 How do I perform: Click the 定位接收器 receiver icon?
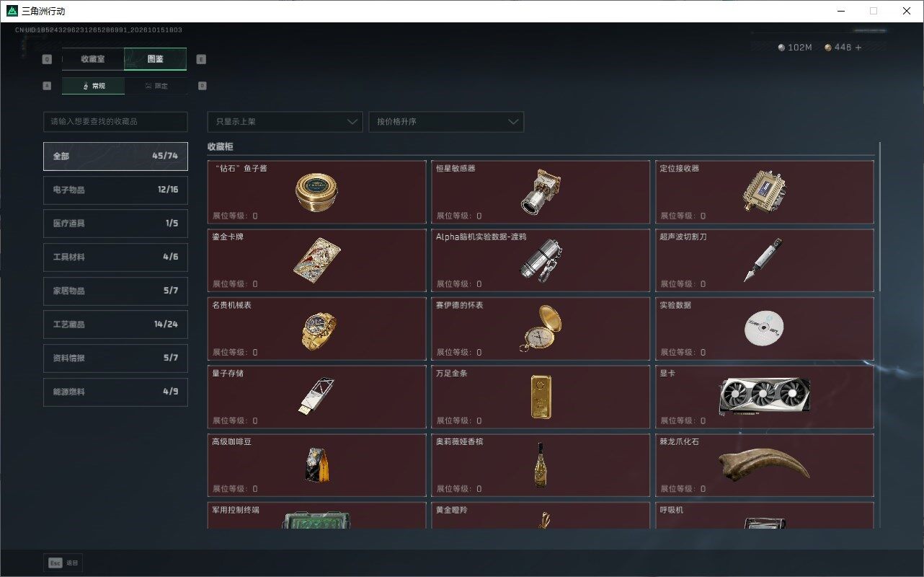[x=764, y=191]
